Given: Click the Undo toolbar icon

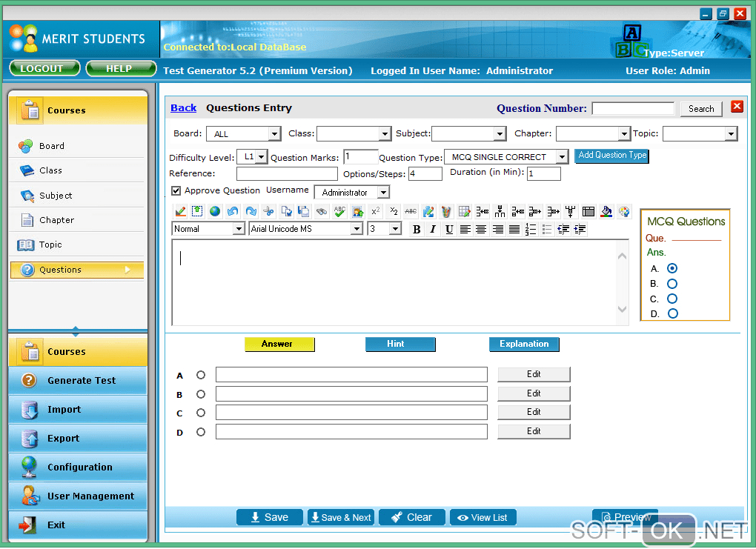Looking at the screenshot, I should 233,212.
